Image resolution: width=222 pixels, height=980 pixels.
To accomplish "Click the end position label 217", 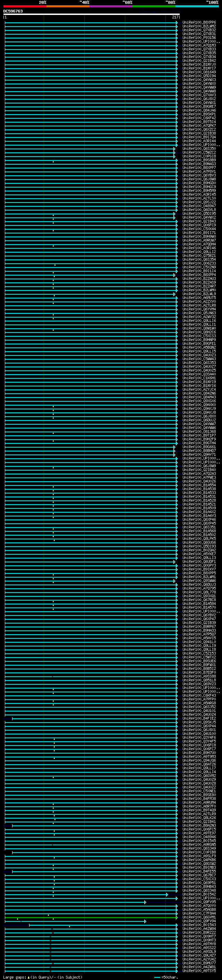I will click(175, 17).
